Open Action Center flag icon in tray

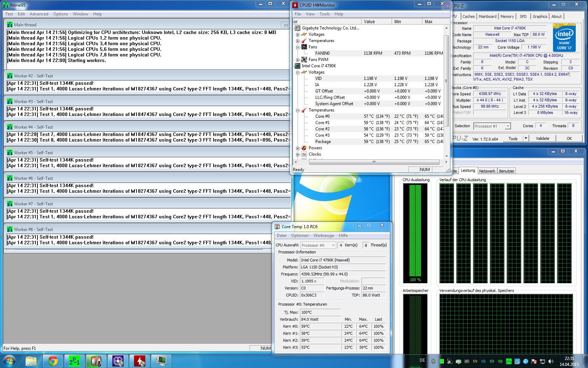tap(534, 361)
